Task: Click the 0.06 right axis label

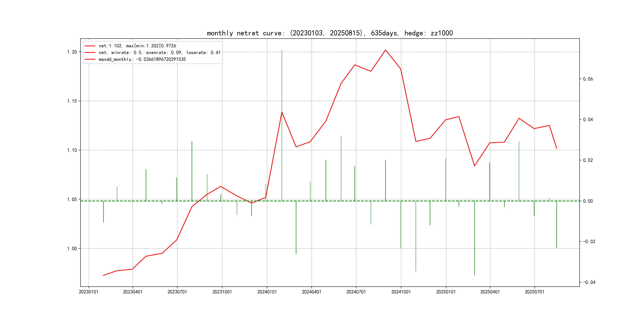Action: 588,79
